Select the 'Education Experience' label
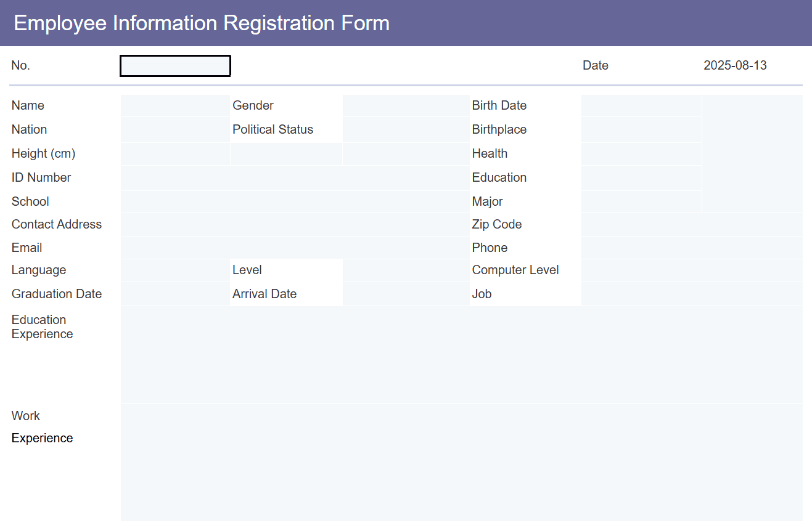The height and width of the screenshot is (523, 812). point(42,326)
